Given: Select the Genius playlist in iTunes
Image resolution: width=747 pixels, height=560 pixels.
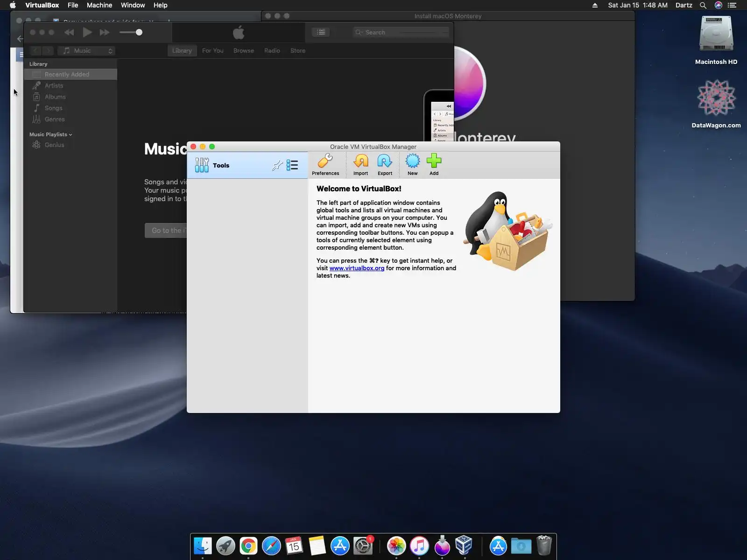Looking at the screenshot, I should click(70, 145).
